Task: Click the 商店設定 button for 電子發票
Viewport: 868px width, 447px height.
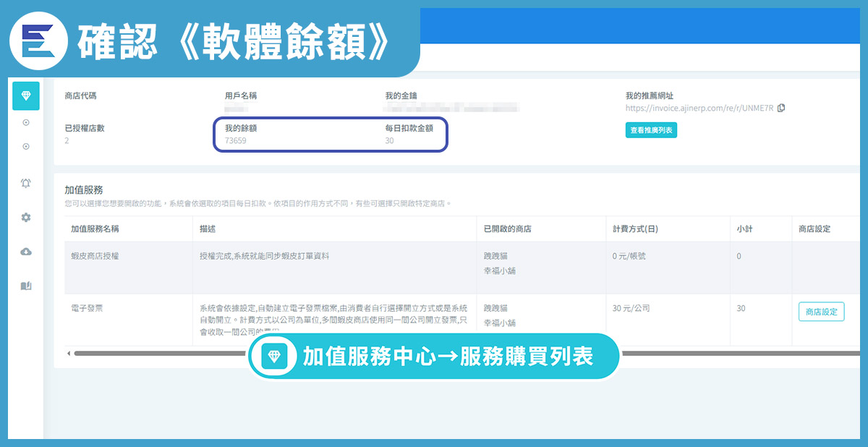Action: (x=821, y=312)
